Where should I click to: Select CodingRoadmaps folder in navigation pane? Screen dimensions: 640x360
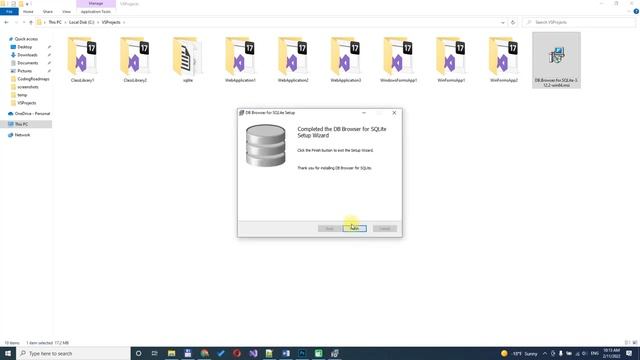click(33, 79)
